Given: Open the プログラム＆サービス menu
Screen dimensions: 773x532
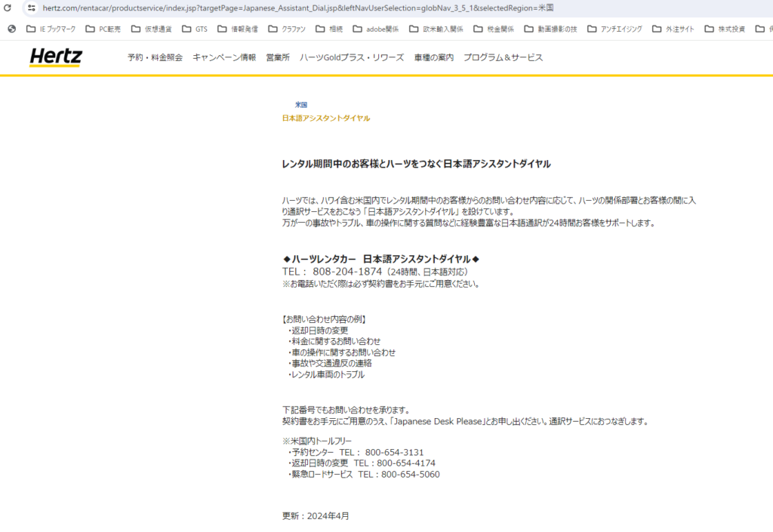Looking at the screenshot, I should point(503,57).
